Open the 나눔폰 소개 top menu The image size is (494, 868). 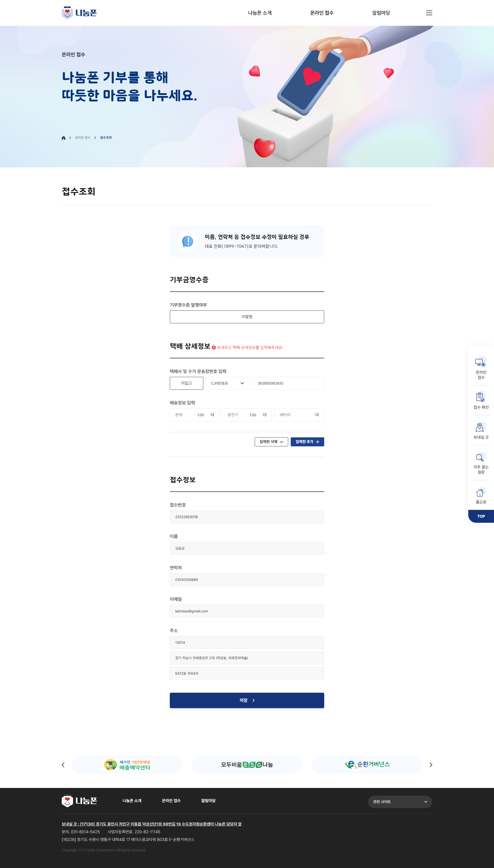pos(260,13)
